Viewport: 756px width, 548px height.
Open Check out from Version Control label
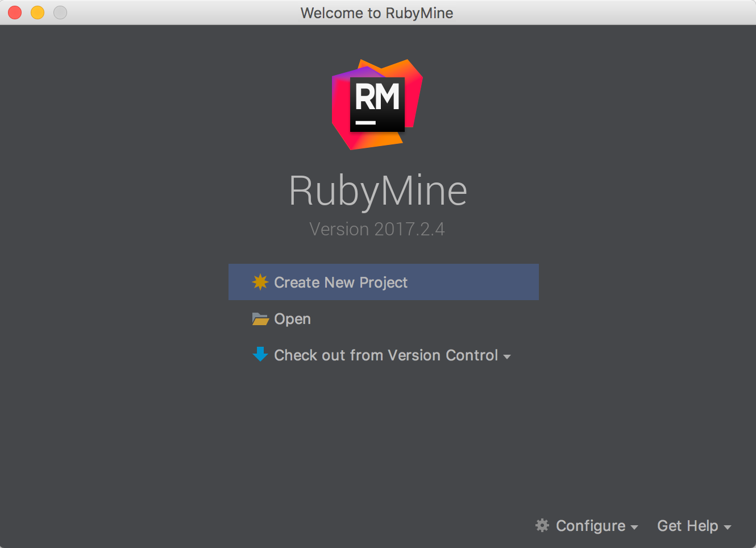coord(386,355)
